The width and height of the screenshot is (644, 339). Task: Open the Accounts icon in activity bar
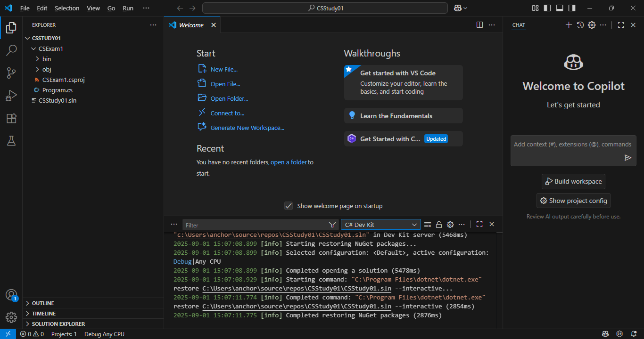(x=11, y=295)
